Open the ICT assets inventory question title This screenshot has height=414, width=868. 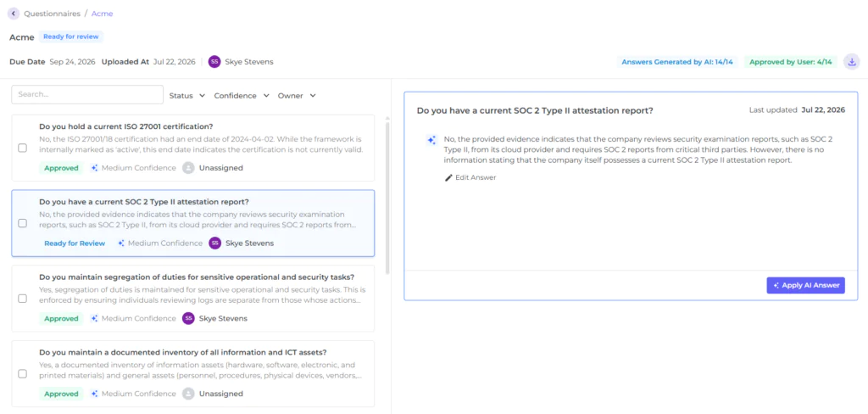coord(183,352)
